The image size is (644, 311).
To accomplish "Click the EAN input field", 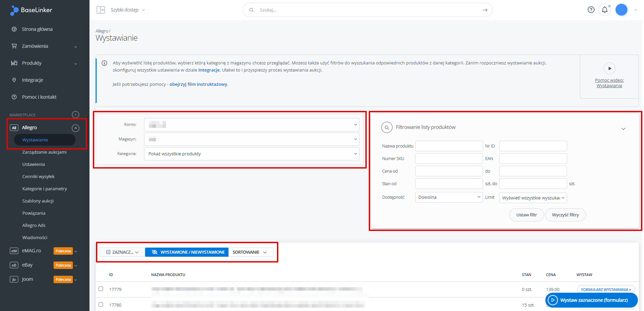I will click(x=533, y=158).
